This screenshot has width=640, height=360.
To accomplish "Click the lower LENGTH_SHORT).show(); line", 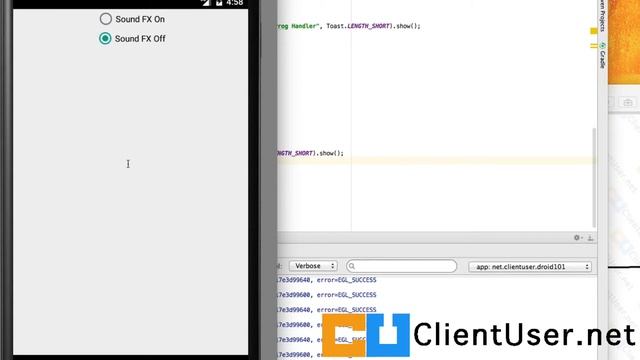I will coord(311,153).
